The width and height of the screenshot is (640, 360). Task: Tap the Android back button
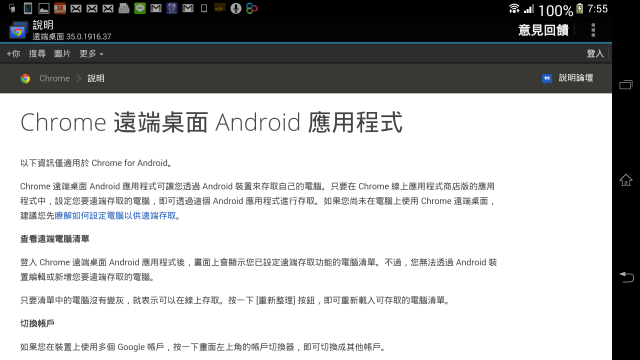click(x=626, y=277)
